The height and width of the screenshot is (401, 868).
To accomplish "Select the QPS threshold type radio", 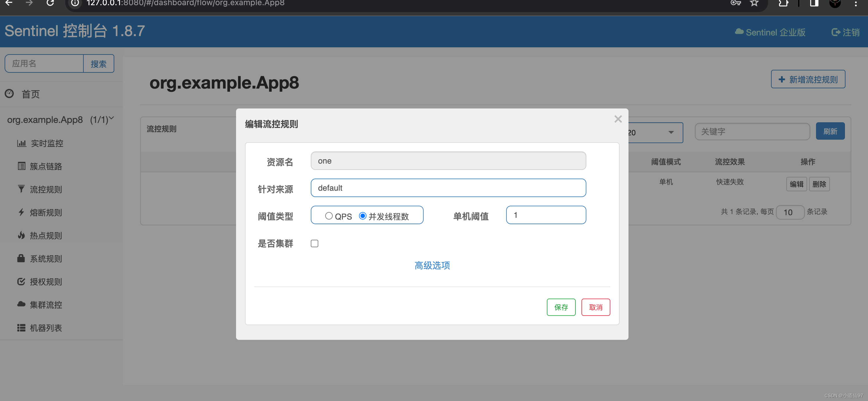I will click(x=329, y=216).
